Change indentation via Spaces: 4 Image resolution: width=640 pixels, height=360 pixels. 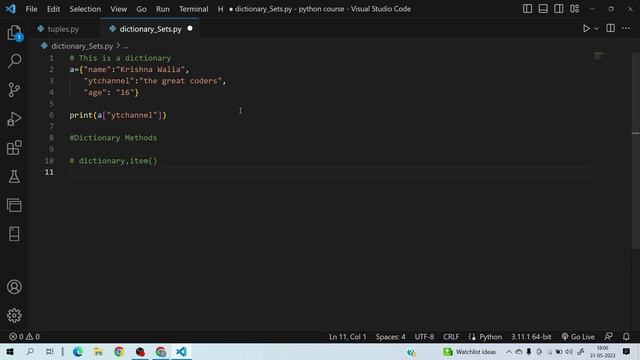[x=390, y=337]
